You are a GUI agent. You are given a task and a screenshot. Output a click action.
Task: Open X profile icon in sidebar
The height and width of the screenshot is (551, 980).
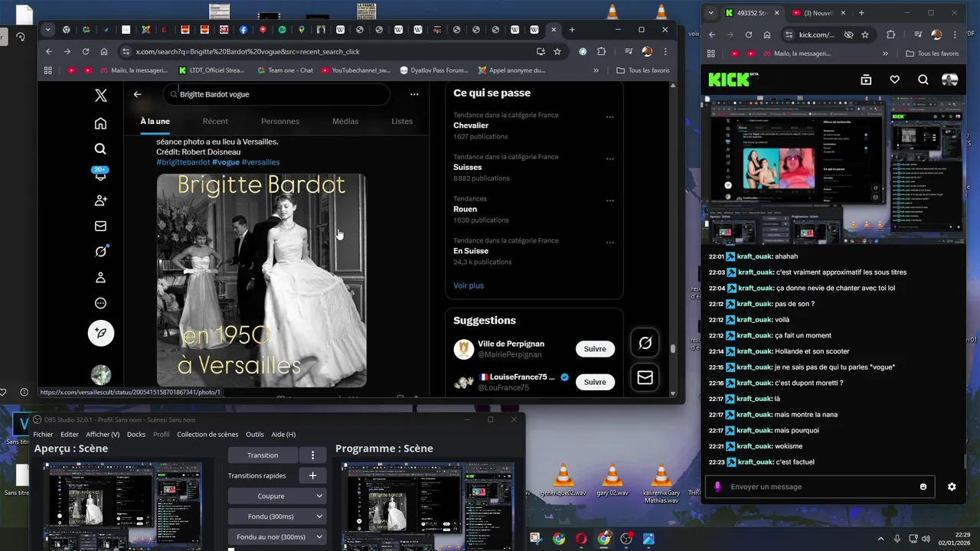(100, 277)
